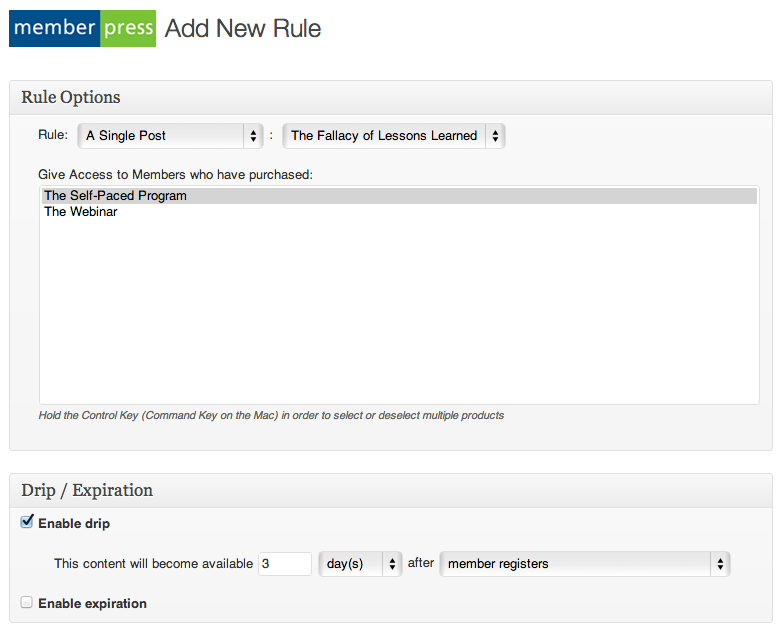
Task: Click the empty area of the products listbox
Action: pyautogui.click(x=398, y=310)
